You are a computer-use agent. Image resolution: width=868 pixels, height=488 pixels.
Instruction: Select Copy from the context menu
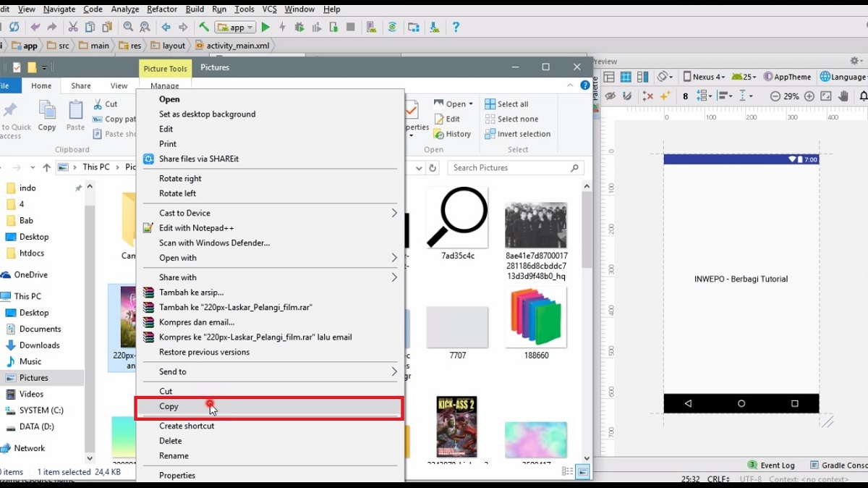[x=169, y=406]
